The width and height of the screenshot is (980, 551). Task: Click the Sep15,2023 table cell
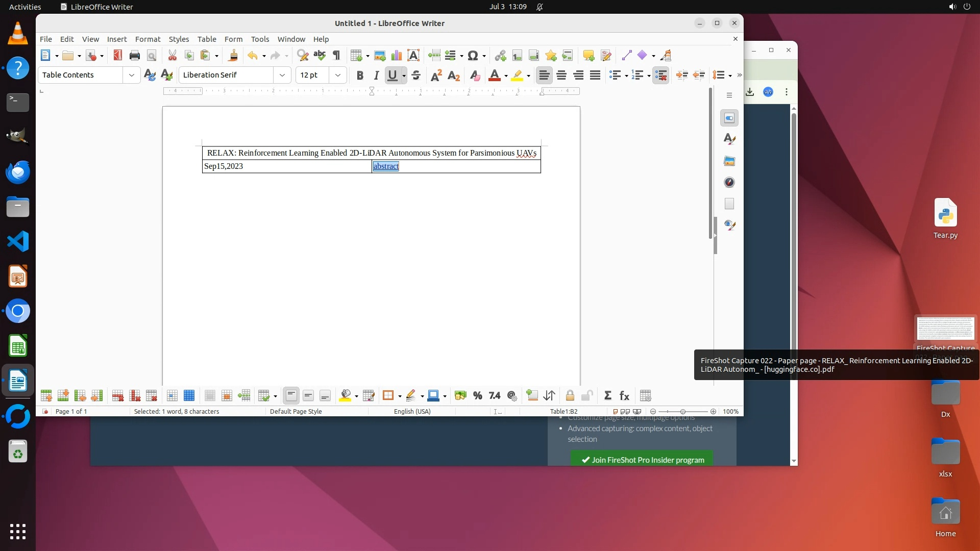click(x=286, y=166)
